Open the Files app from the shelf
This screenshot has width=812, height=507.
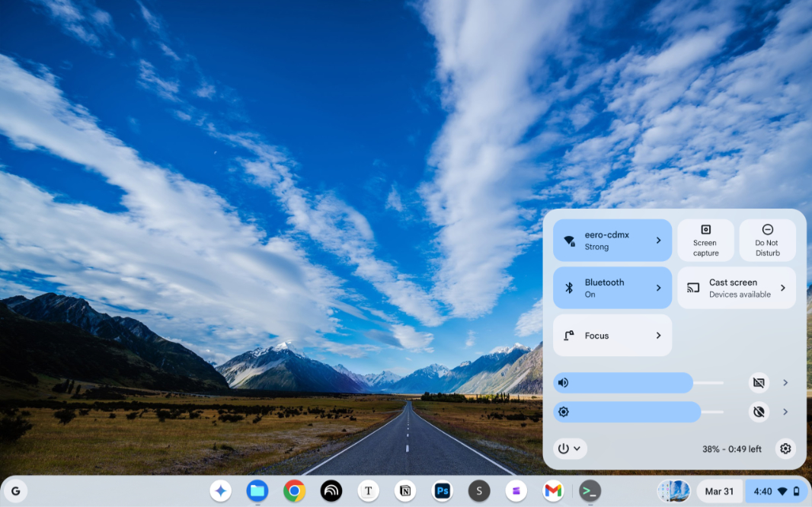click(257, 491)
